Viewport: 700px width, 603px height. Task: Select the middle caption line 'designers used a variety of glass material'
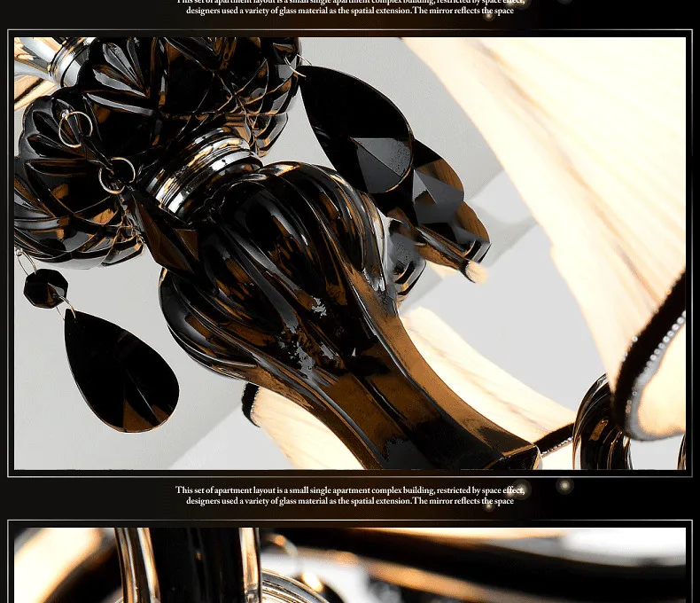click(x=349, y=501)
